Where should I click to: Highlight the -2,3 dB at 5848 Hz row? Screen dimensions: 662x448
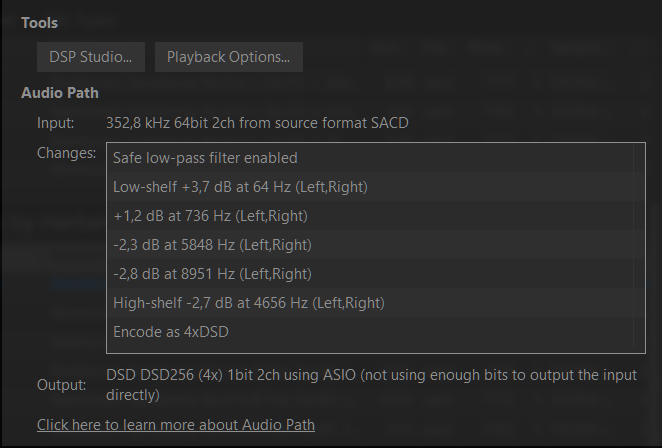click(x=212, y=245)
